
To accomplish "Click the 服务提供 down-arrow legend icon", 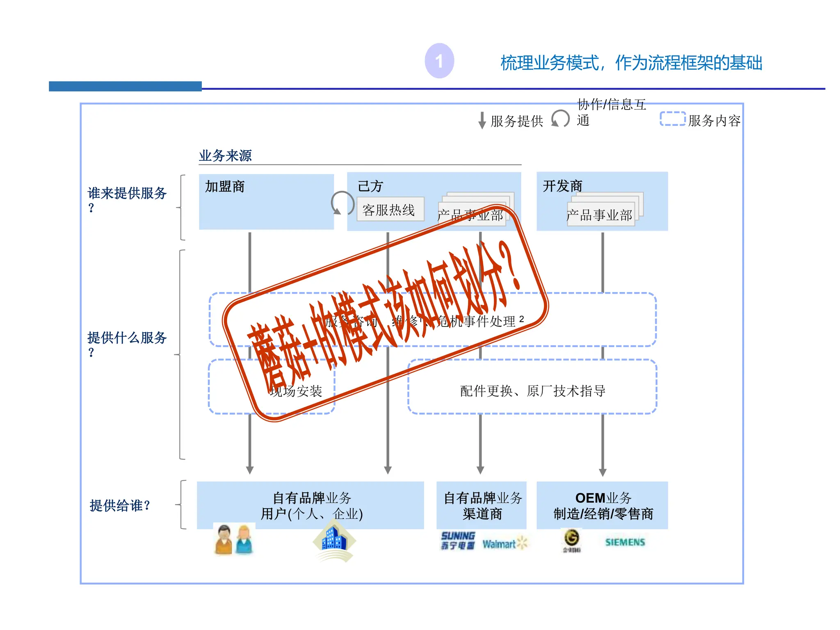I will pos(482,121).
